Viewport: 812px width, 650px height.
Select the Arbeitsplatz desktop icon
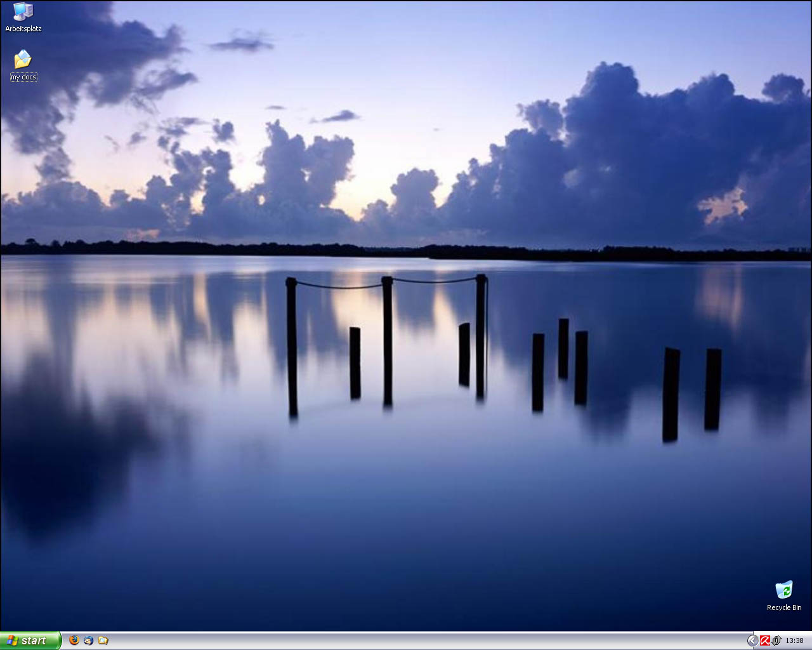[x=23, y=11]
